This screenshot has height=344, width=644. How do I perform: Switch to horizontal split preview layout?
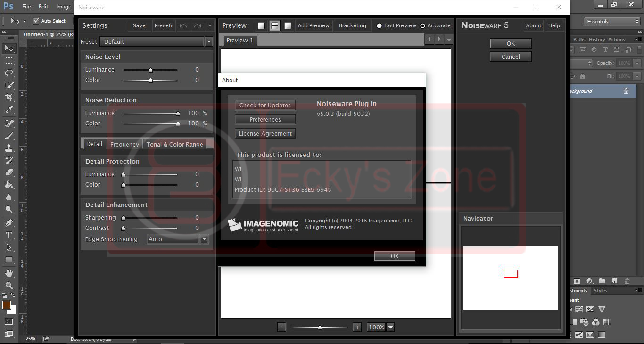pos(274,25)
